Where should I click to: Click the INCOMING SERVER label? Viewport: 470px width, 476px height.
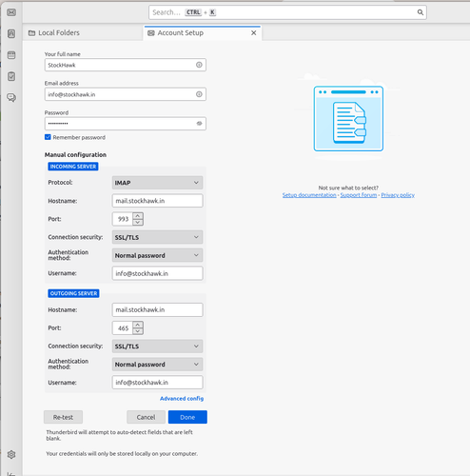click(x=73, y=167)
